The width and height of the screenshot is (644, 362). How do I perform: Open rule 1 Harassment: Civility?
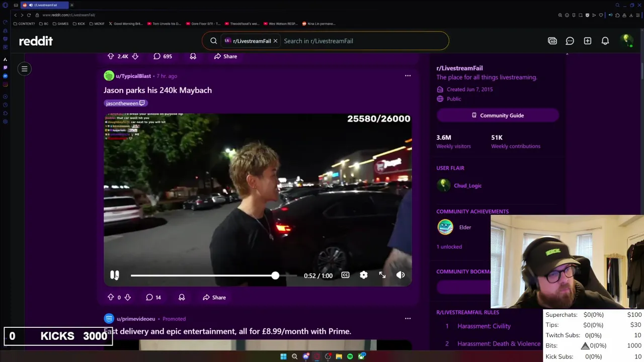tap(484, 326)
